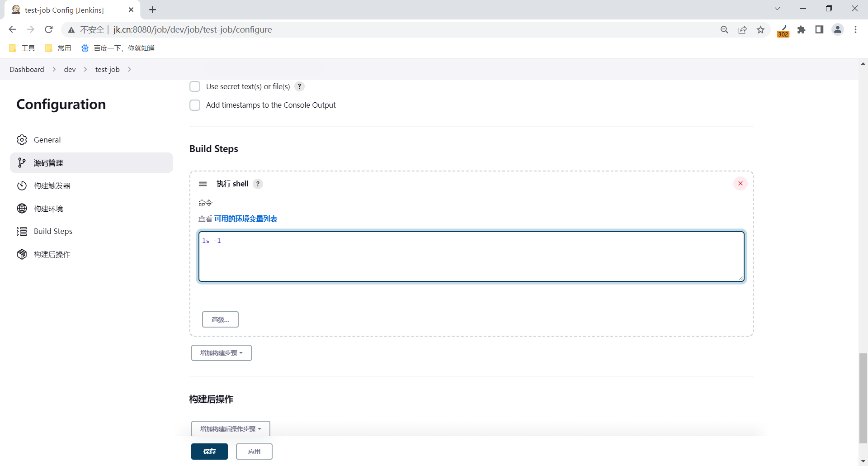Open the Extensions puzzle menu
Image resolution: width=868 pixels, height=466 pixels.
[802, 29]
